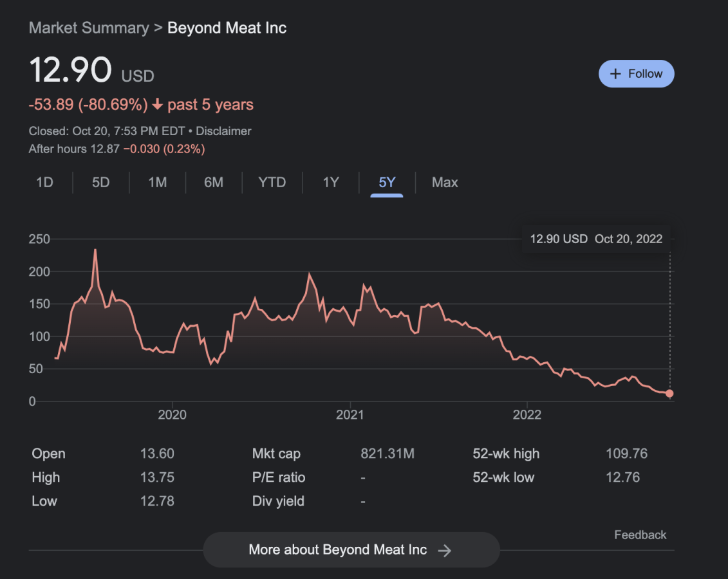
Task: Click the 250 y-axis label
Action: pos(39,239)
